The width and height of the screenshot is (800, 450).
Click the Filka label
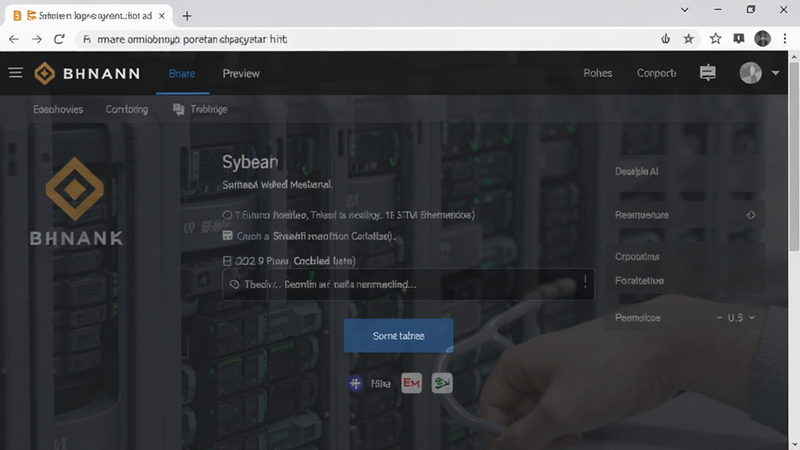381,384
